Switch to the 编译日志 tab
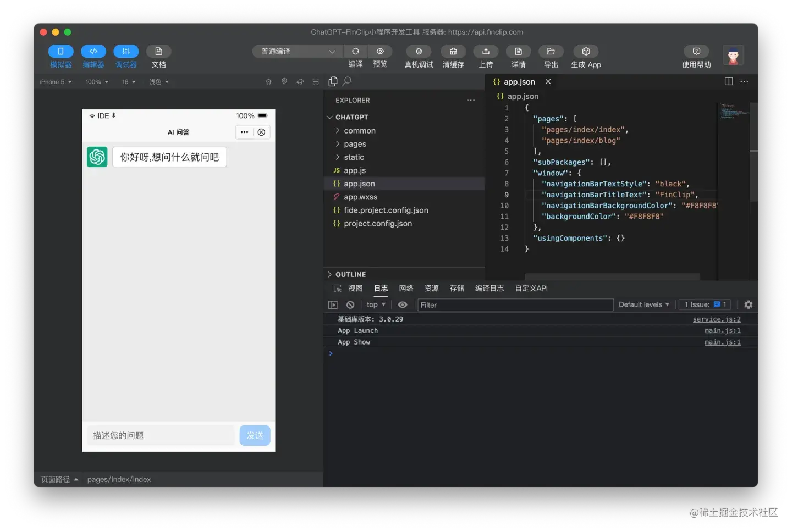Image resolution: width=792 pixels, height=532 pixels. pyautogui.click(x=489, y=289)
